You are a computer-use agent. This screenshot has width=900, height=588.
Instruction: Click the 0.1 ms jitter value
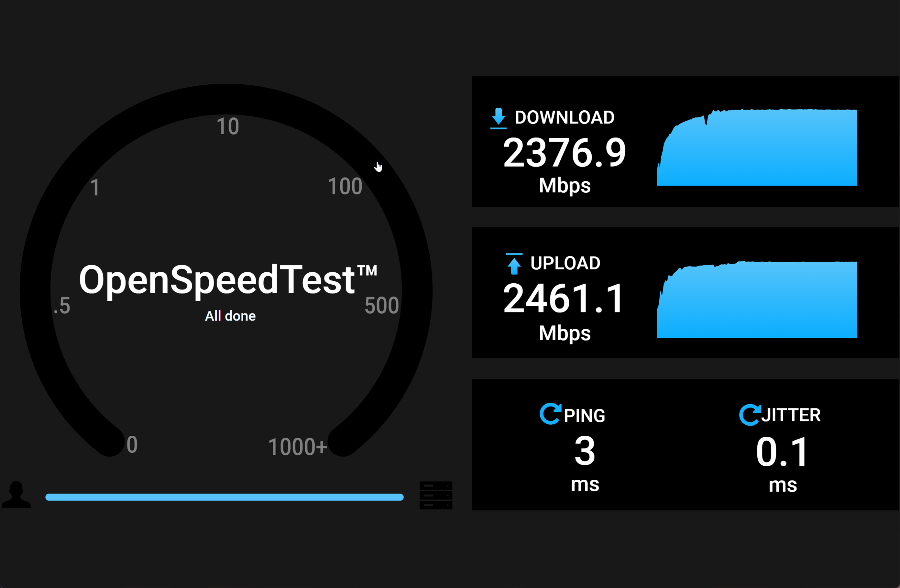click(782, 452)
